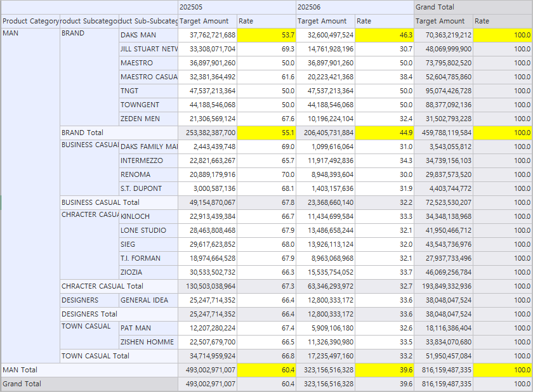The height and width of the screenshot is (392, 533).
Task: Click the highlighted 46.3 rate cell
Action: (385, 35)
